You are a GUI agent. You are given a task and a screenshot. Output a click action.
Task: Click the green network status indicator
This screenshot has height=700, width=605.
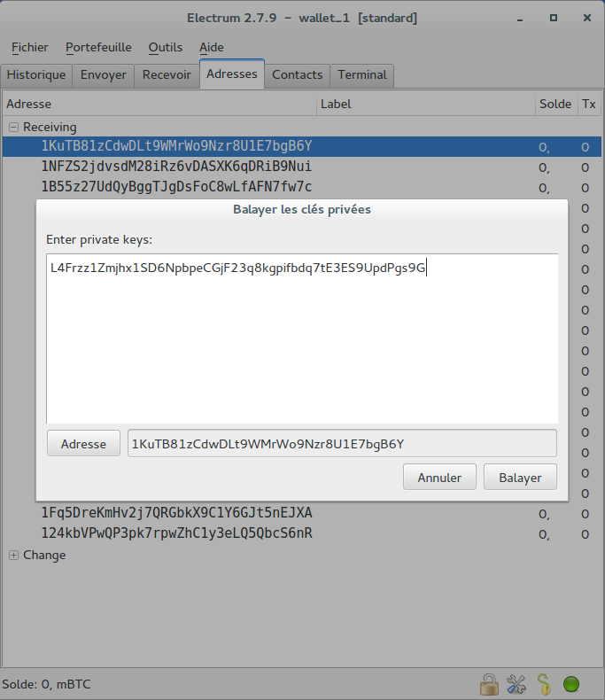(571, 684)
